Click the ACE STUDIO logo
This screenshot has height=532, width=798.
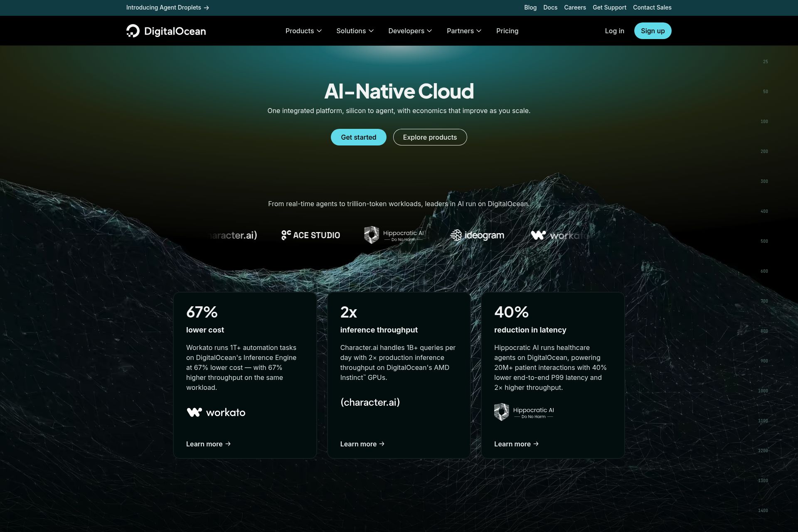coord(310,235)
